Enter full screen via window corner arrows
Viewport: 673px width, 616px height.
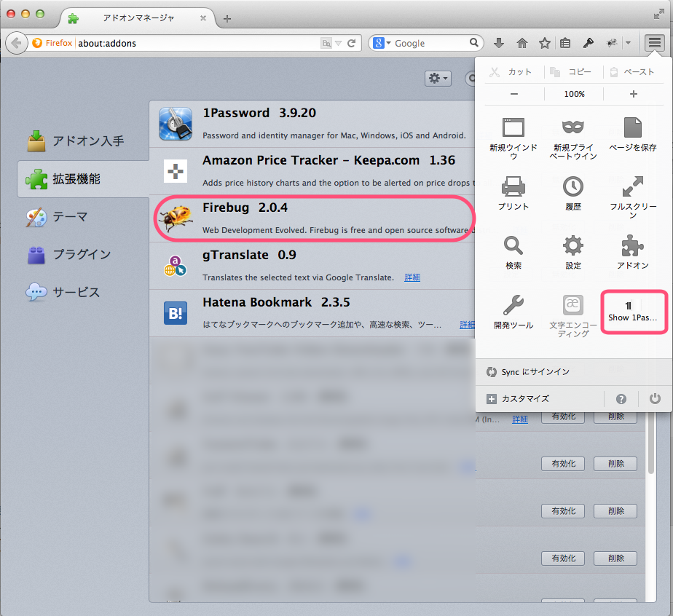click(x=659, y=14)
